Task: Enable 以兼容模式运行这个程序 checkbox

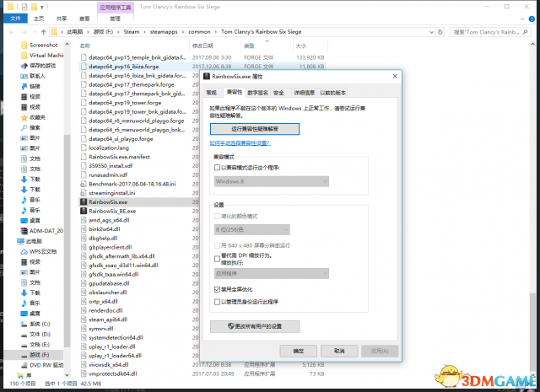Action: tap(217, 168)
